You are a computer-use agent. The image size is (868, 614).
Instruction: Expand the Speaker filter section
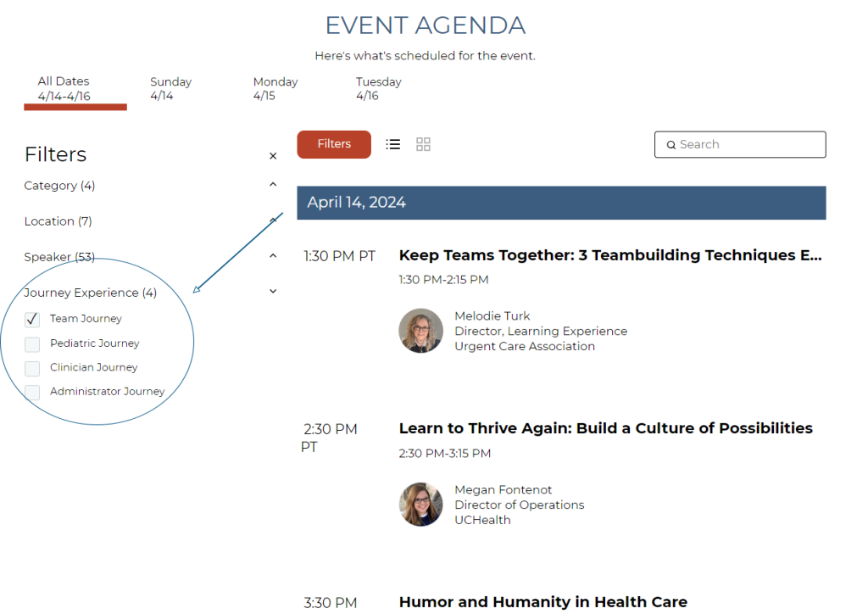(x=273, y=256)
